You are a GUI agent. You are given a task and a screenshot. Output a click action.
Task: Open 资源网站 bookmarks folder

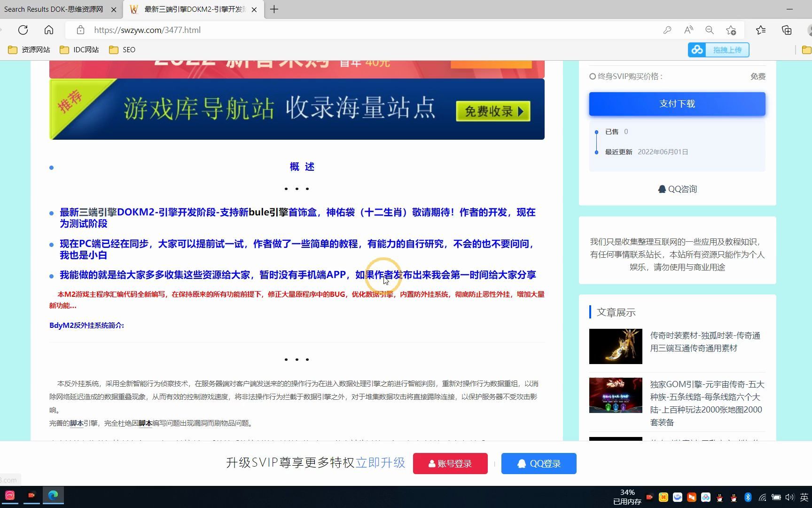[29, 50]
